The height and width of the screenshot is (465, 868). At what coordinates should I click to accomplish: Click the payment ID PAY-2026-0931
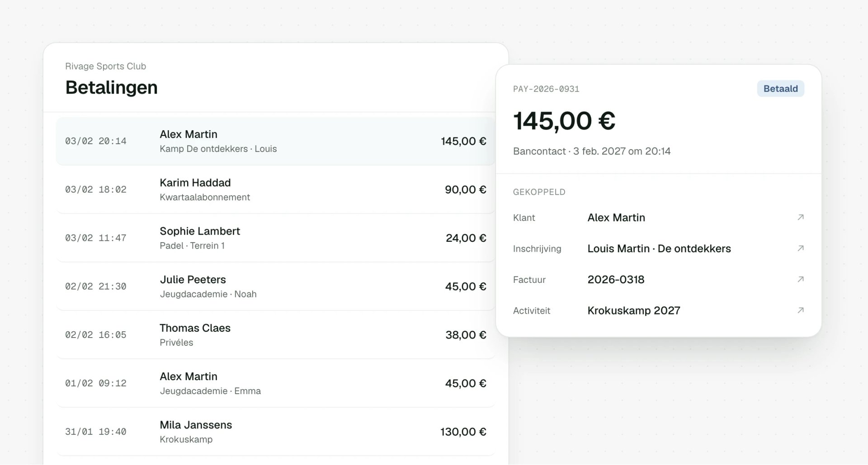pyautogui.click(x=546, y=89)
